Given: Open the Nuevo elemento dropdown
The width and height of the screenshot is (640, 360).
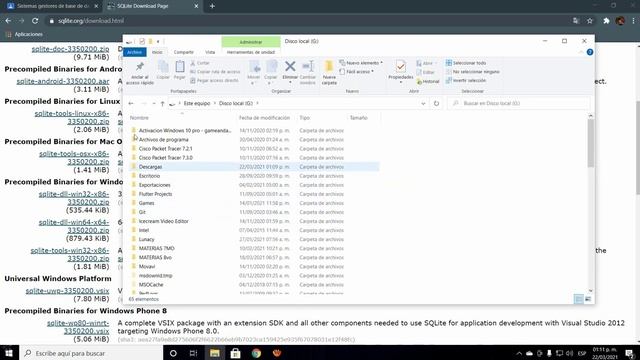Looking at the screenshot, I should pyautogui.click(x=361, y=63).
